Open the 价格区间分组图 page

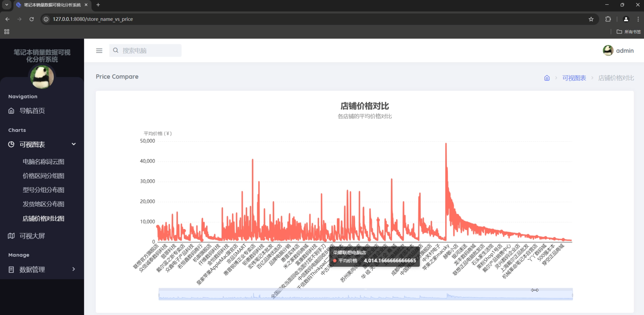point(43,176)
